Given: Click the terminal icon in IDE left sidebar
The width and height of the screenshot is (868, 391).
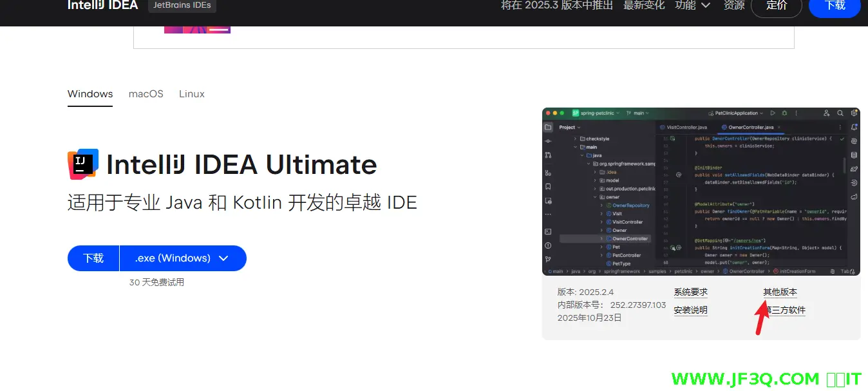Looking at the screenshot, I should pyautogui.click(x=548, y=231).
